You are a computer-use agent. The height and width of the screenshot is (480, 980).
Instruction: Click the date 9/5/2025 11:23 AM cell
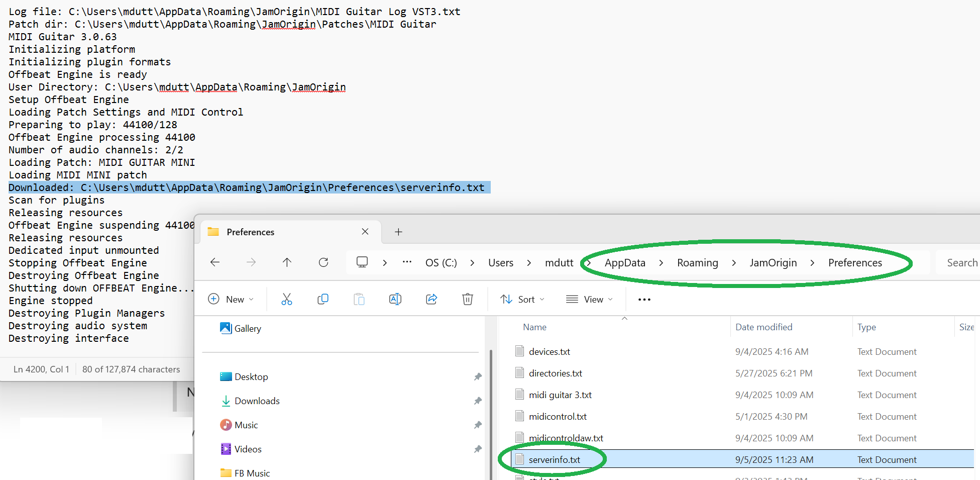coord(774,459)
